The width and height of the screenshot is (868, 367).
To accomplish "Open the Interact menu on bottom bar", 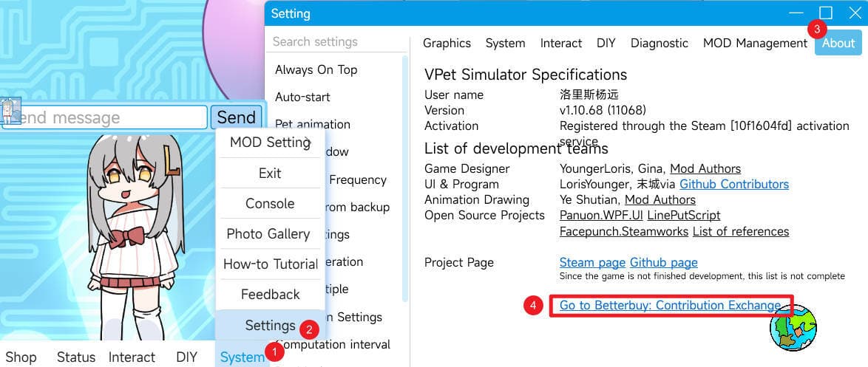I will (x=132, y=357).
